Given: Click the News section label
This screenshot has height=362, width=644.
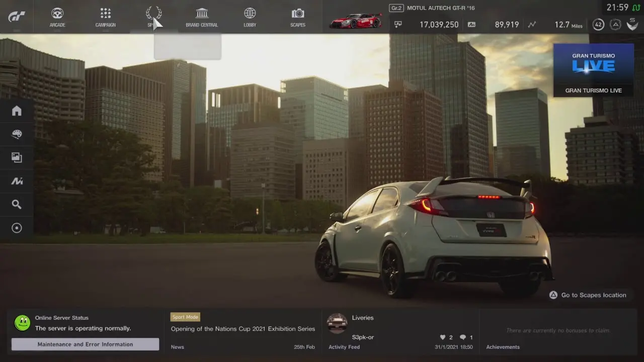Looking at the screenshot, I should 177,347.
